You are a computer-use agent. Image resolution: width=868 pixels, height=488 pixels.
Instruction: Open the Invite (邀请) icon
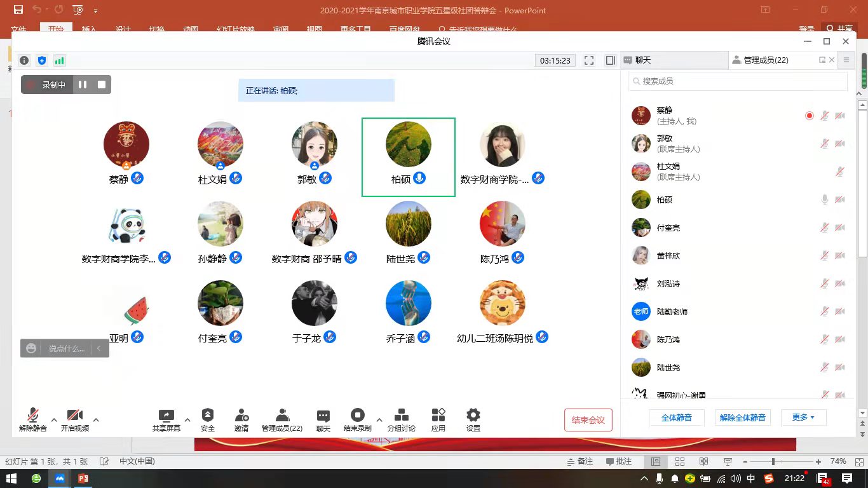[x=241, y=419]
